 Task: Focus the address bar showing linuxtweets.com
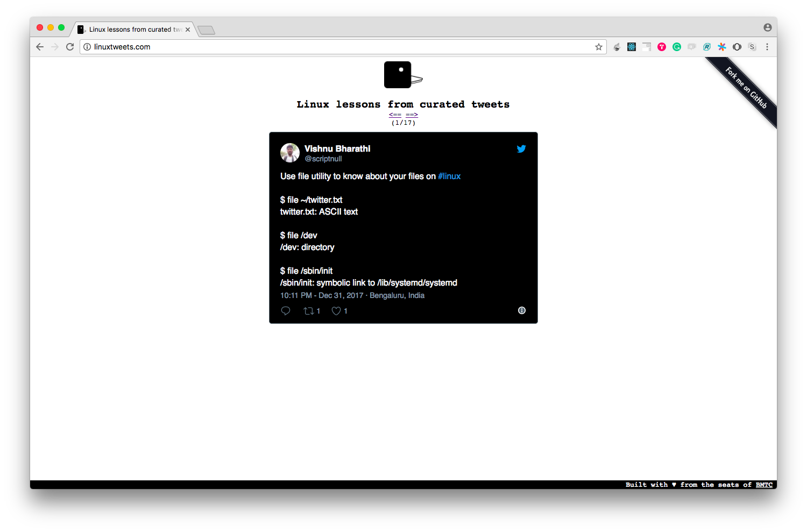343,47
